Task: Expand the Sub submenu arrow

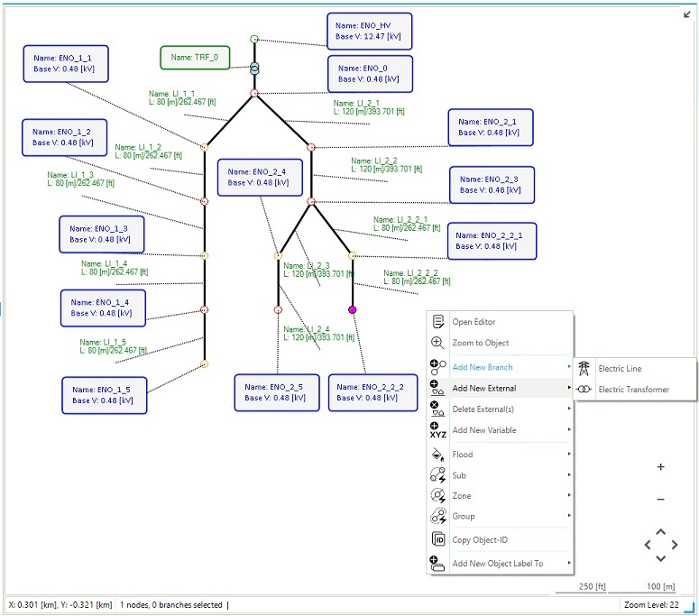Action: tap(569, 474)
